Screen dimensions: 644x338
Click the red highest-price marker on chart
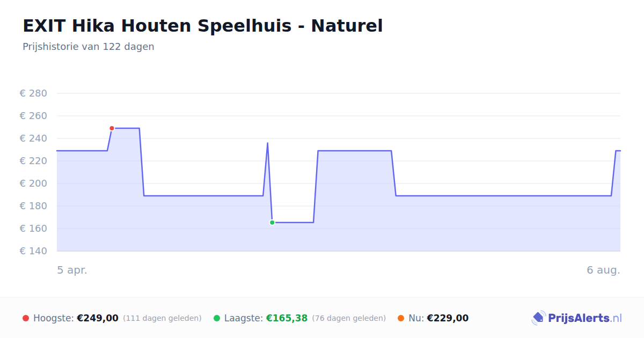click(x=112, y=128)
